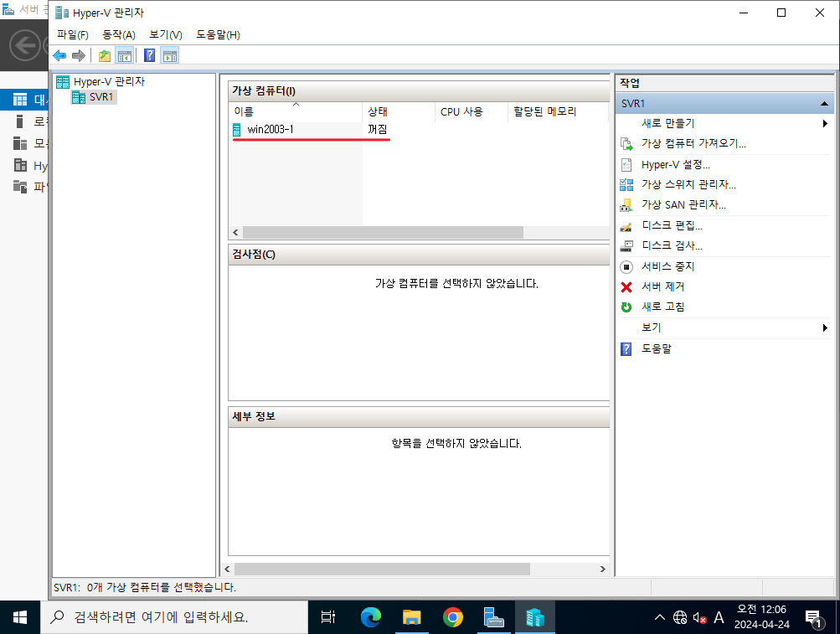The image size is (840, 634).
Task: Open Help from the toolbar question-mark icon
Action: pos(149,55)
